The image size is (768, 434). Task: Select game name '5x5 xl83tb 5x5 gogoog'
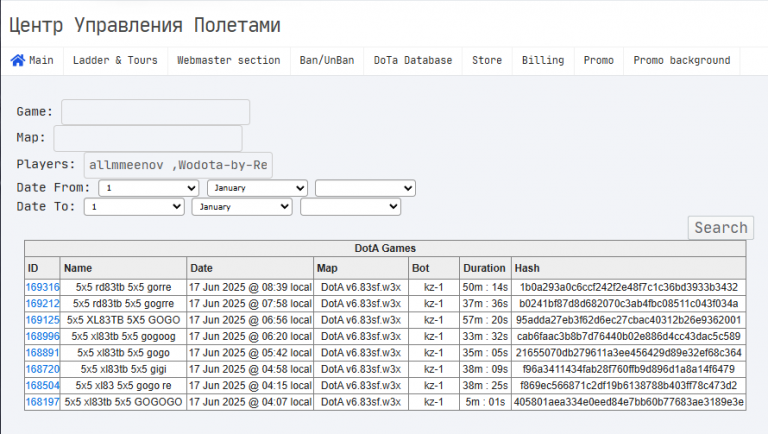pos(123,337)
